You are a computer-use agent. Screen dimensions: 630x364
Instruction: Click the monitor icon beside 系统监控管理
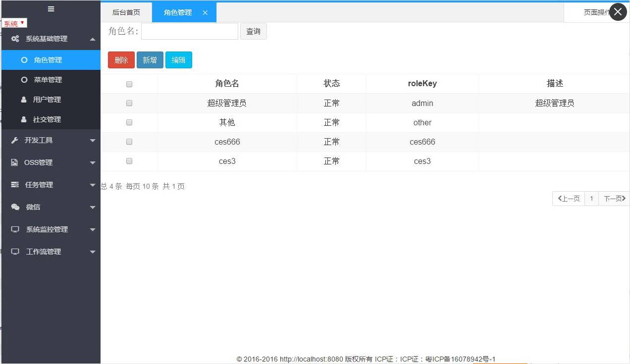click(15, 229)
